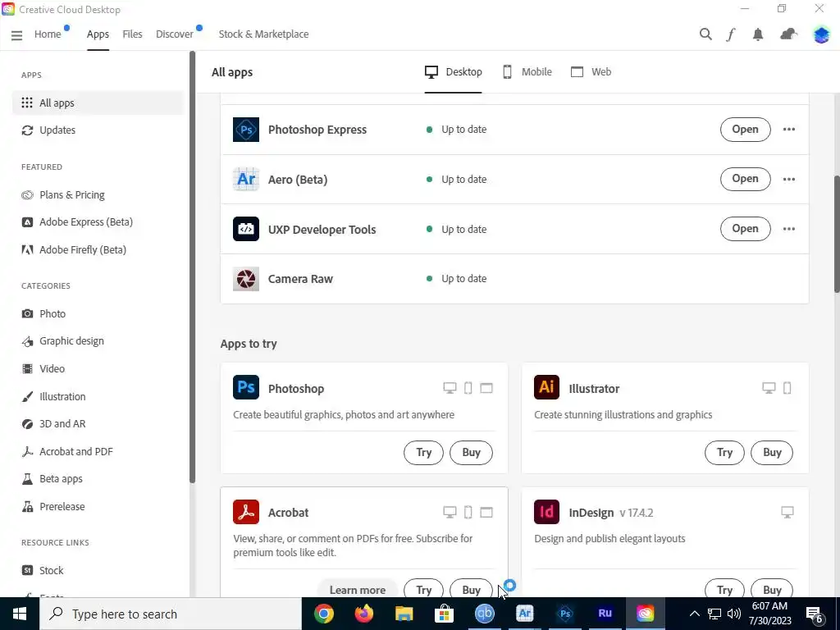
Task: Click the search magnifier icon
Action: click(705, 34)
